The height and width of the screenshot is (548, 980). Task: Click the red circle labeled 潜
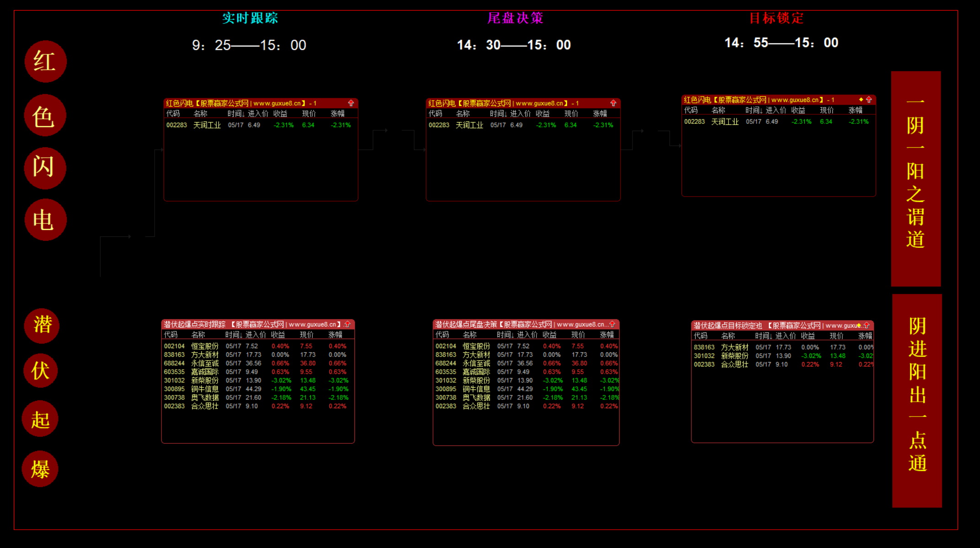[x=42, y=325]
